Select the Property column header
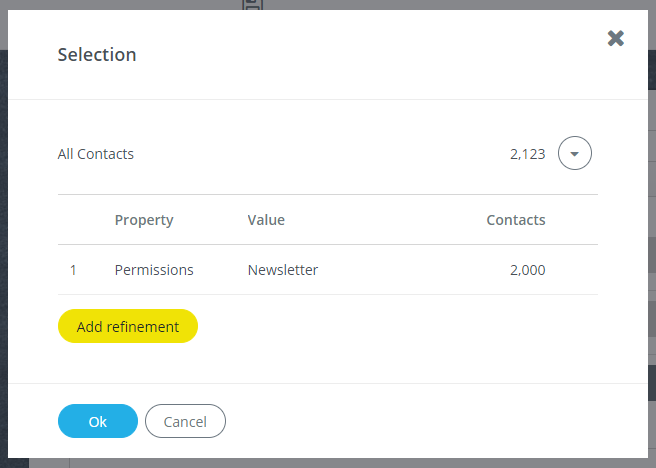The height and width of the screenshot is (468, 656). [144, 220]
